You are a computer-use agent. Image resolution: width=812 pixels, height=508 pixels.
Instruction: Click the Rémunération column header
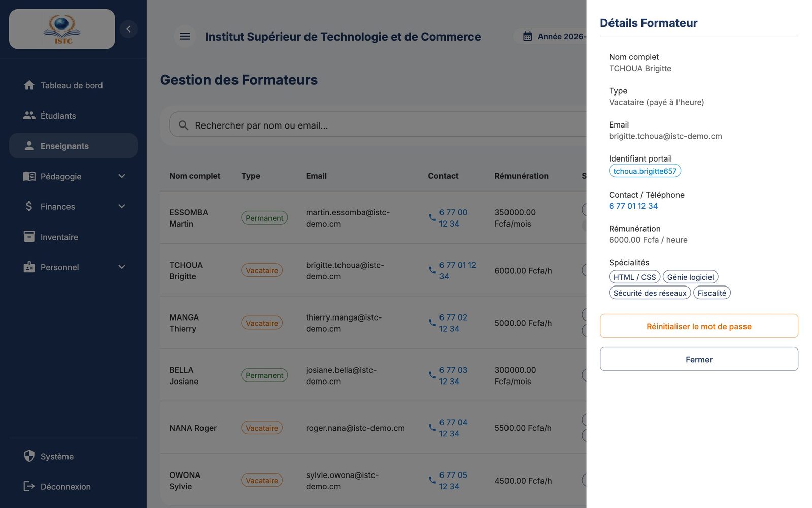pyautogui.click(x=521, y=176)
